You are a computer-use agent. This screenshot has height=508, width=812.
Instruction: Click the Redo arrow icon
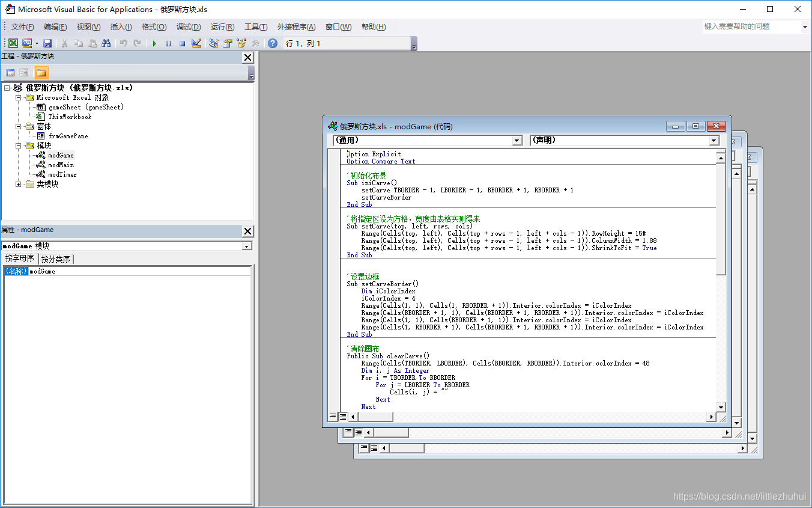tap(138, 43)
